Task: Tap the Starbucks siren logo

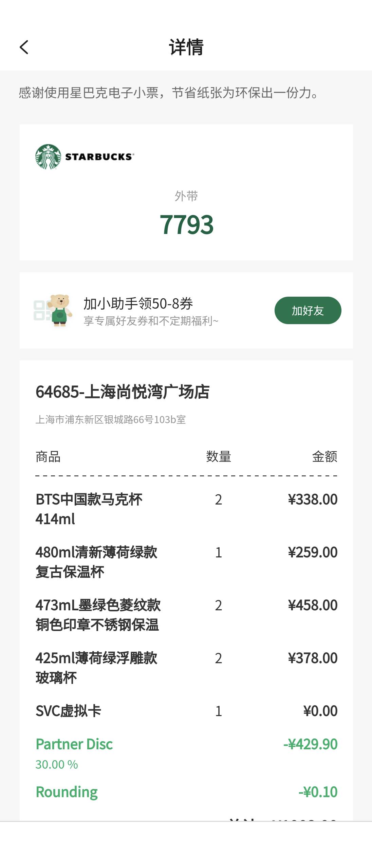Action: point(48,157)
